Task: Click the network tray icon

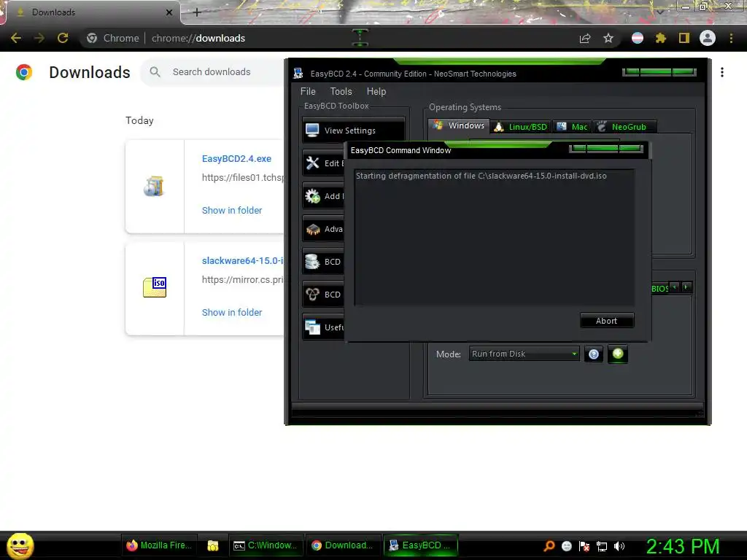Action: 602,545
